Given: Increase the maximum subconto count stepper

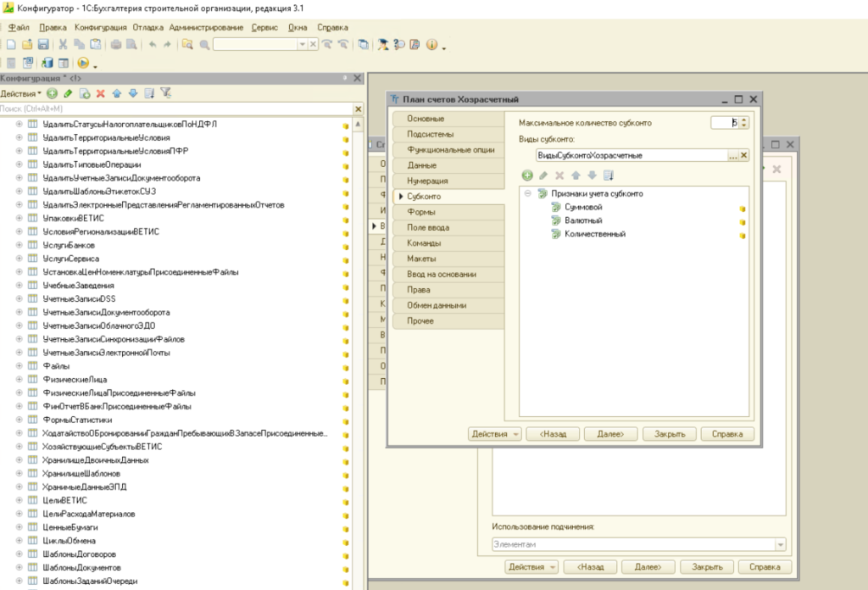Looking at the screenshot, I should click(x=744, y=120).
